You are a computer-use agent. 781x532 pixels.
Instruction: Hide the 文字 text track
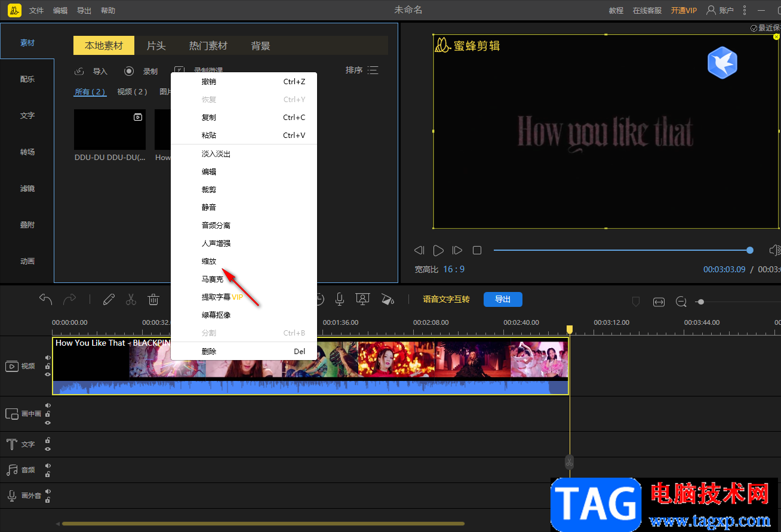click(x=48, y=448)
